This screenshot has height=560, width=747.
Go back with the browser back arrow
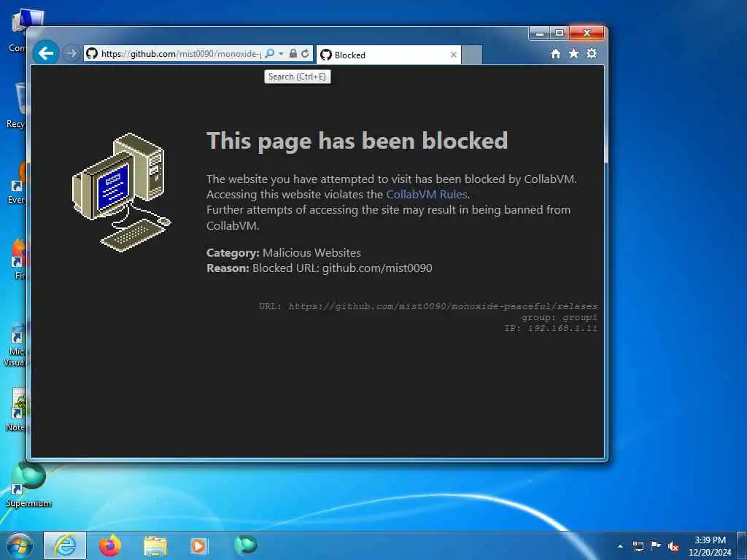46,53
